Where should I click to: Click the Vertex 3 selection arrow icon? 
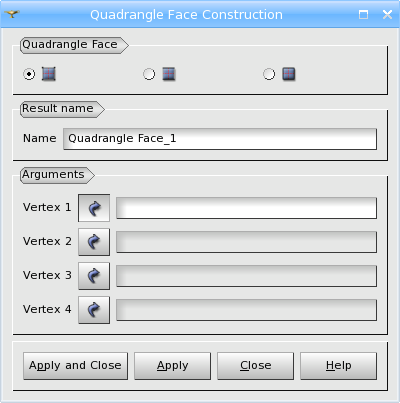coord(94,276)
